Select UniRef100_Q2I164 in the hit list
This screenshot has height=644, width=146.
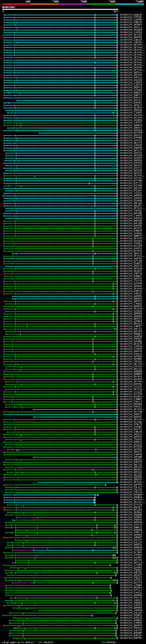[131, 35]
